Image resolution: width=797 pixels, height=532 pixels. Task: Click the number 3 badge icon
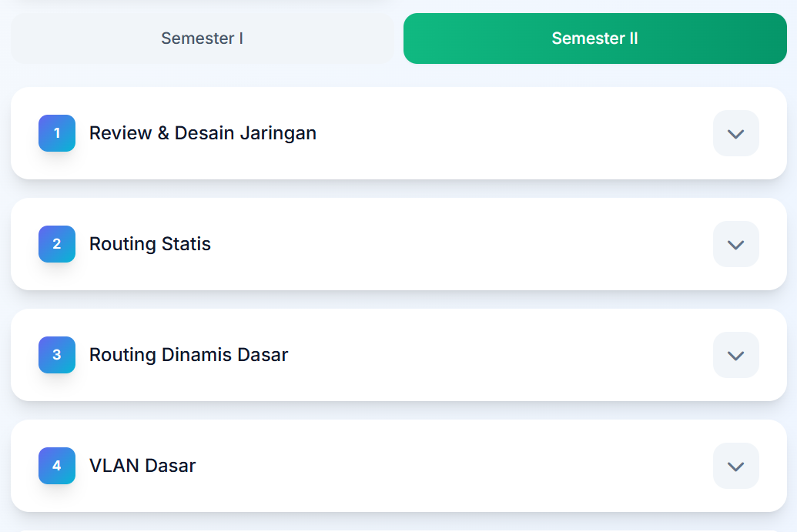57,355
